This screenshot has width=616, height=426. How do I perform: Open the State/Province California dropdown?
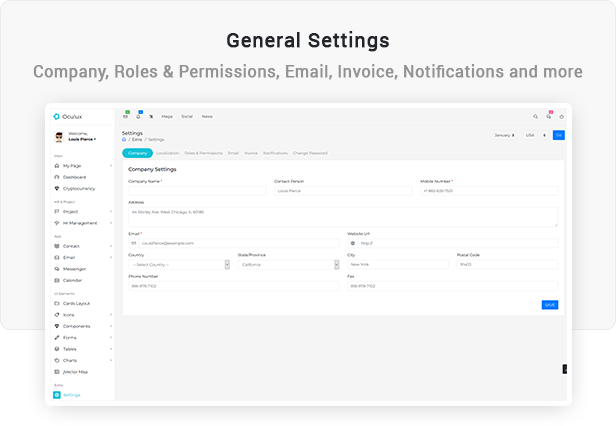[288, 265]
